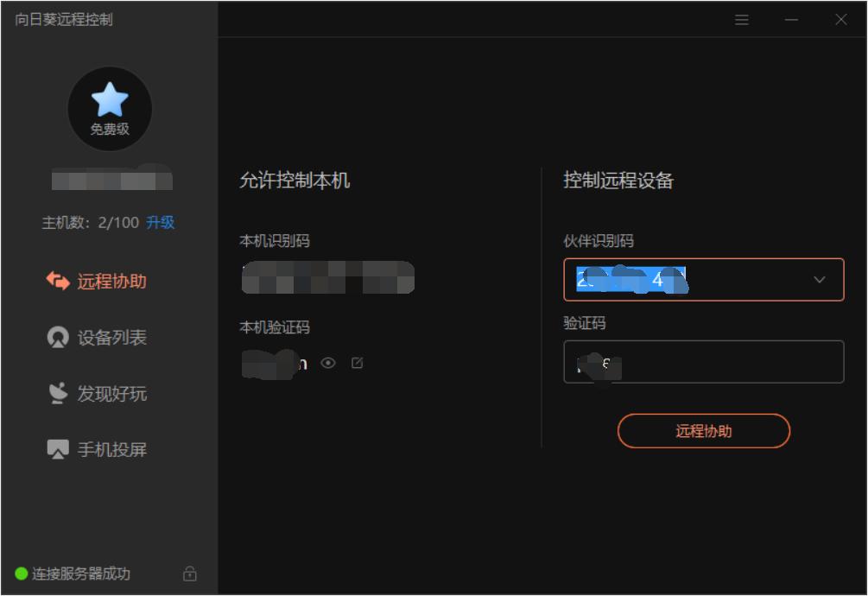The image size is (868, 596).
Task: Open the hamburger menu icon
Action: [x=741, y=19]
